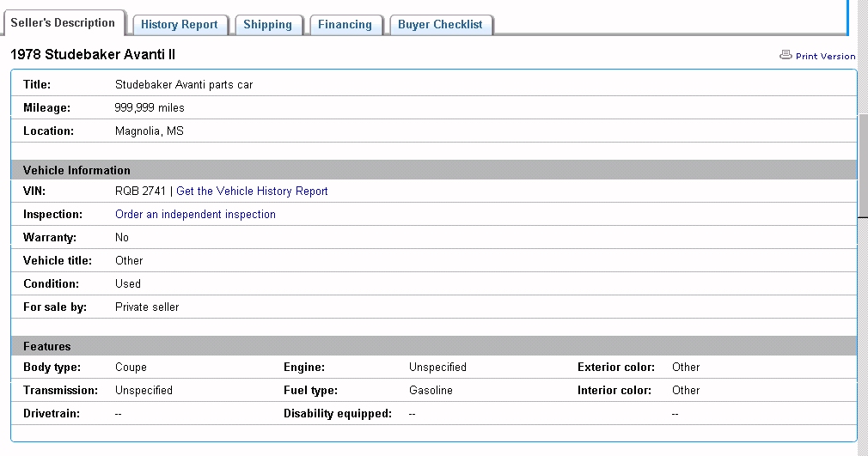868x456 pixels.
Task: Select the Financing tab
Action: (345, 25)
